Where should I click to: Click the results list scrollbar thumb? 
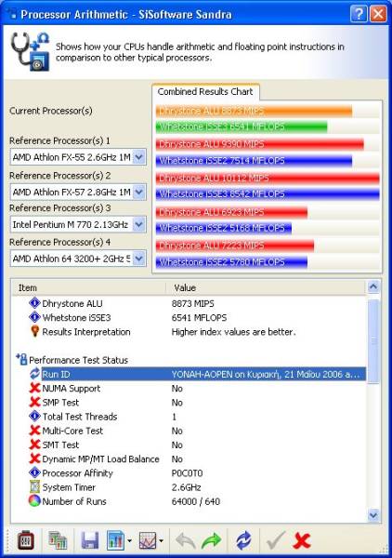[x=373, y=340]
